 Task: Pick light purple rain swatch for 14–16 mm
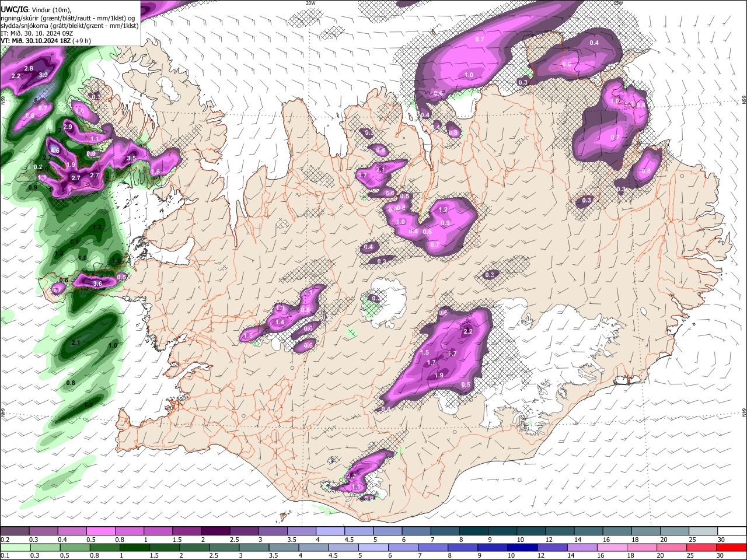[x=581, y=547]
